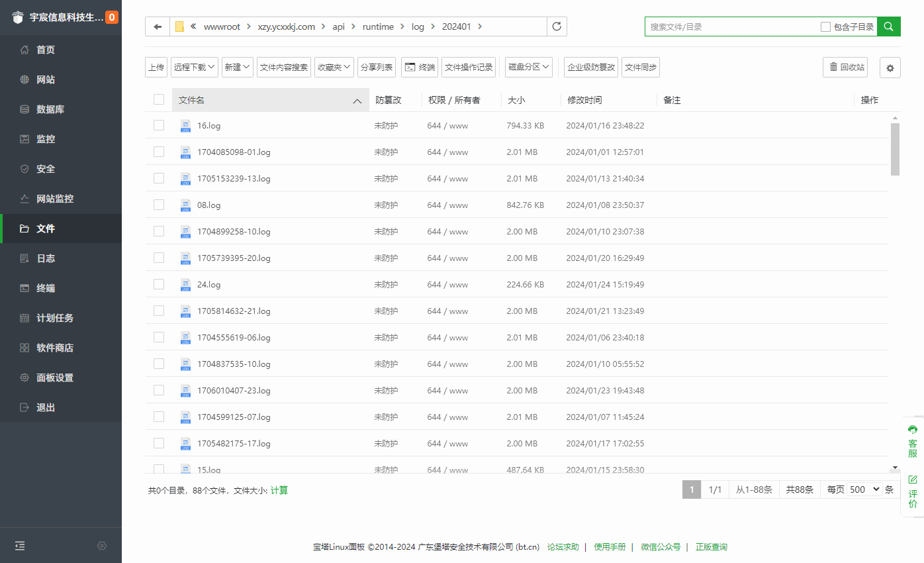
Task: Expand the 新建 dropdown
Action: pos(238,67)
